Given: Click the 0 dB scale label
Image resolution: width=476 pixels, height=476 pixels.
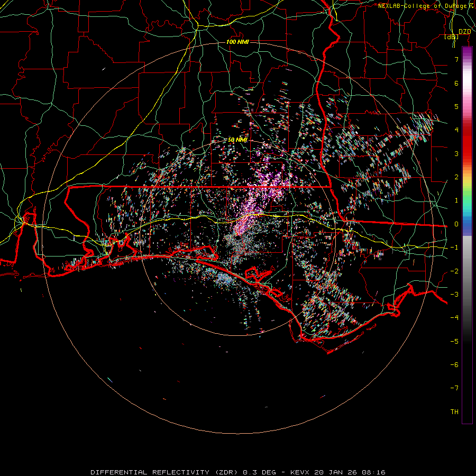Looking at the screenshot, I should 456,224.
